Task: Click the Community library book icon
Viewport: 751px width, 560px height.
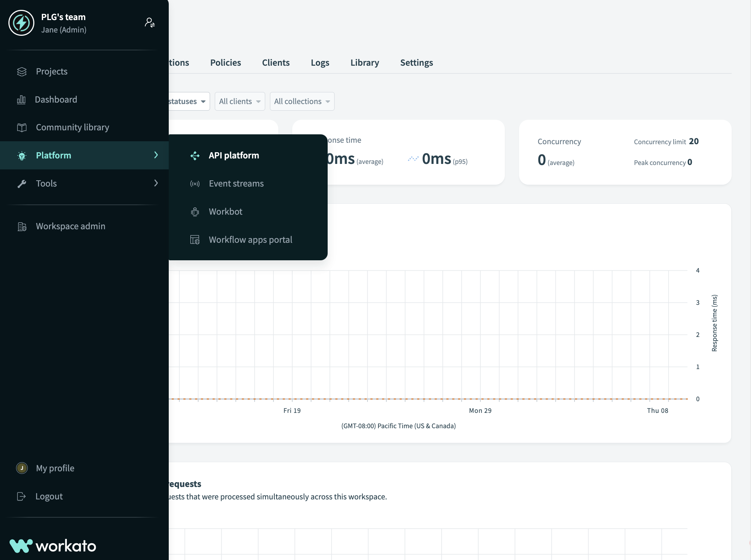Action: 22,127
